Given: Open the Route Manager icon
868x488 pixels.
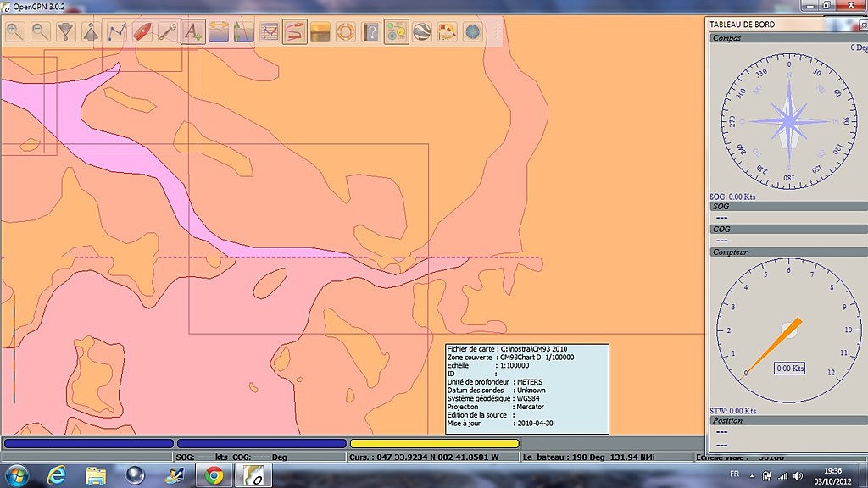Looking at the screenshot, I should (x=269, y=31).
